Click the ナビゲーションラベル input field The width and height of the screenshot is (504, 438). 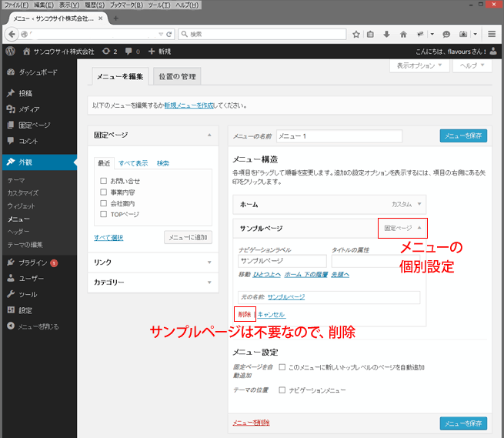[282, 261]
